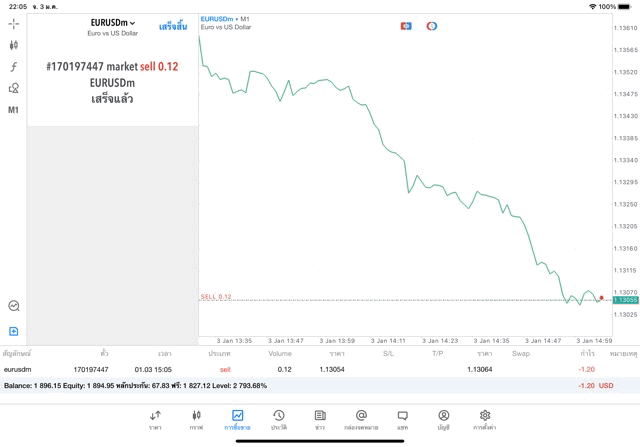Open the mailbox tab with @ icon
640x447 pixels.
click(361, 419)
